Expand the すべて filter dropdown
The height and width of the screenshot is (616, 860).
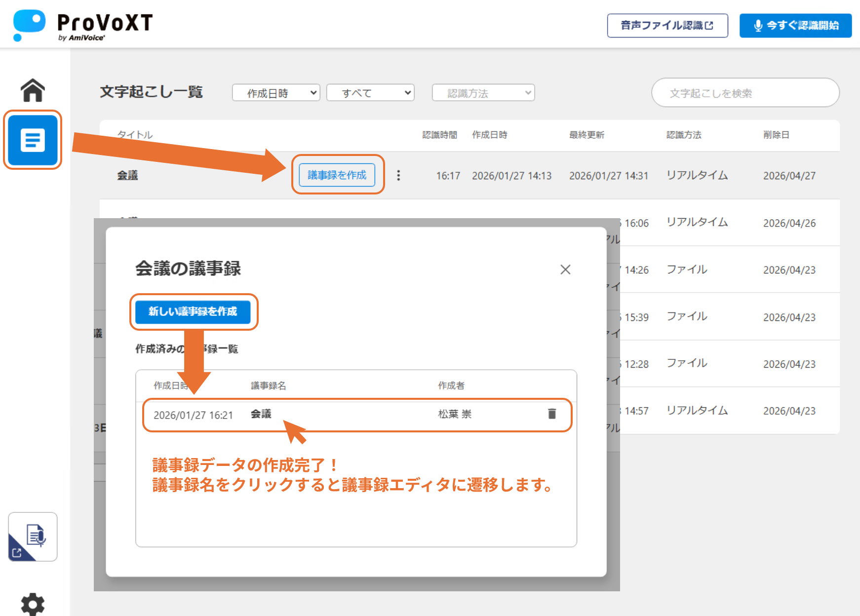[x=370, y=93]
